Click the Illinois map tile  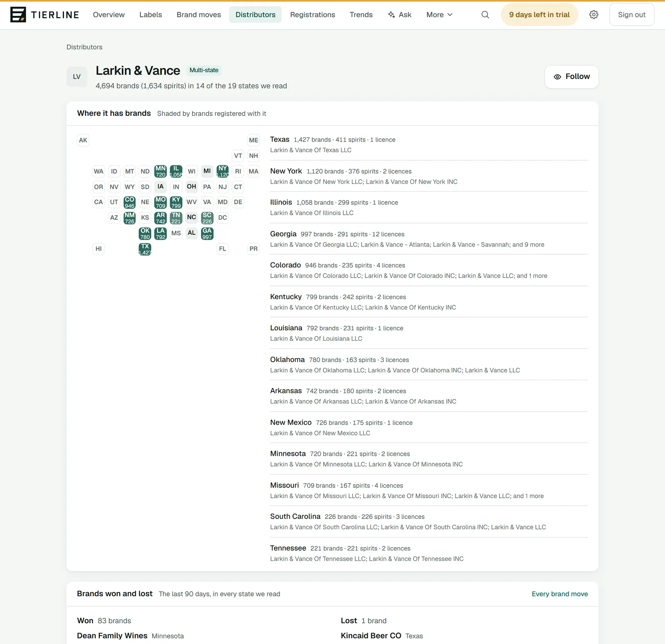176,171
